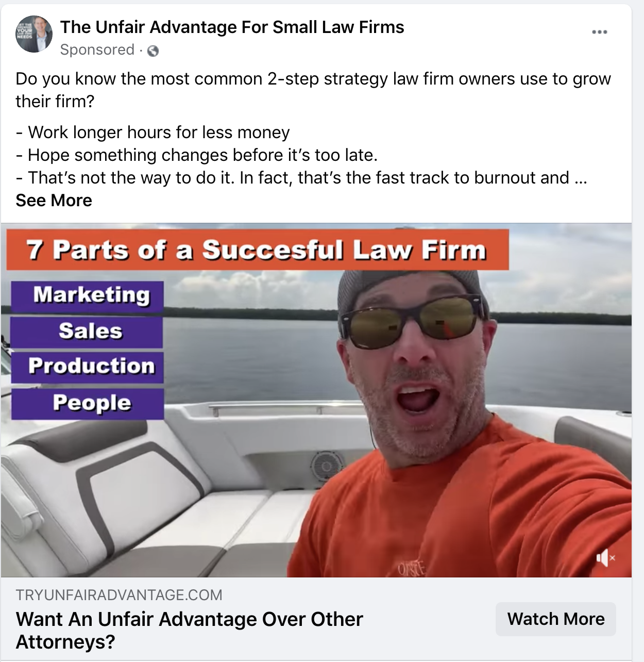Click the 7 Parts of a Succesful Law Firm banner

257,250
